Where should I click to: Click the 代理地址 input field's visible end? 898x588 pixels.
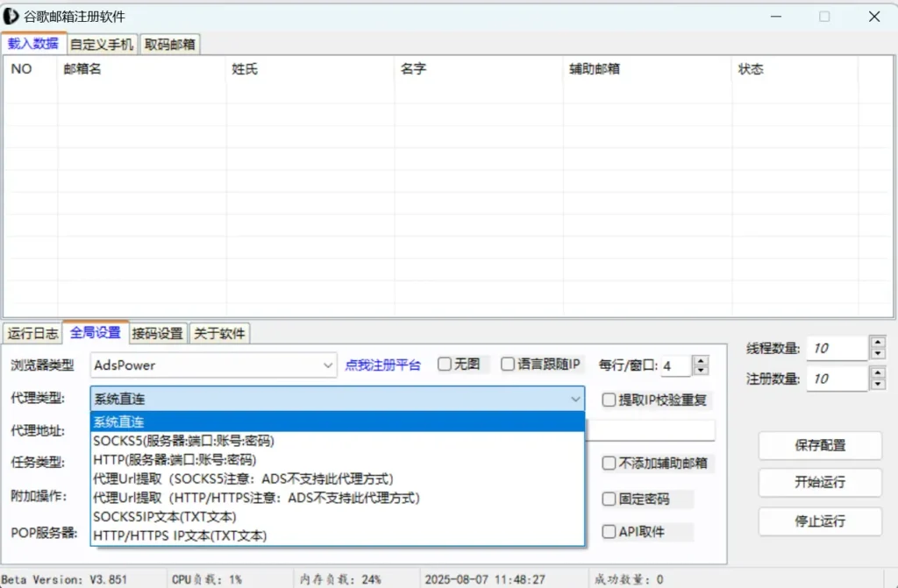pyautogui.click(x=650, y=430)
